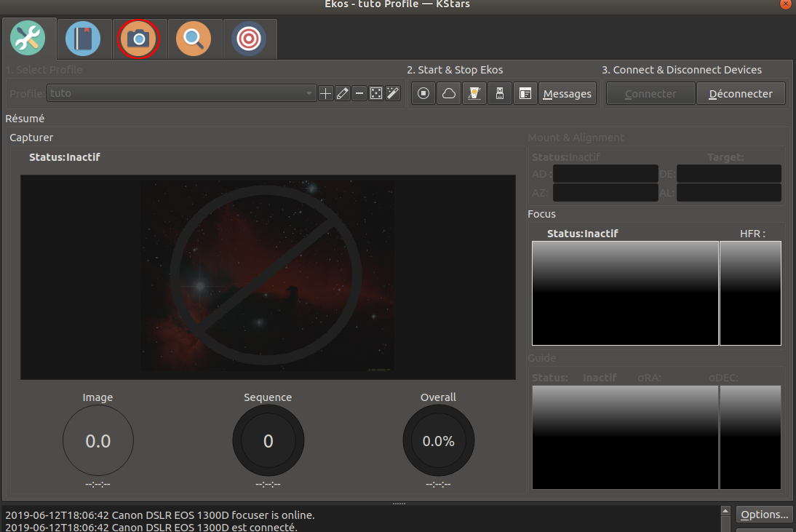Screen dimensions: 796x532
Task: Click the 'Status:Inactif' label under Capturer
Action: tap(65, 157)
